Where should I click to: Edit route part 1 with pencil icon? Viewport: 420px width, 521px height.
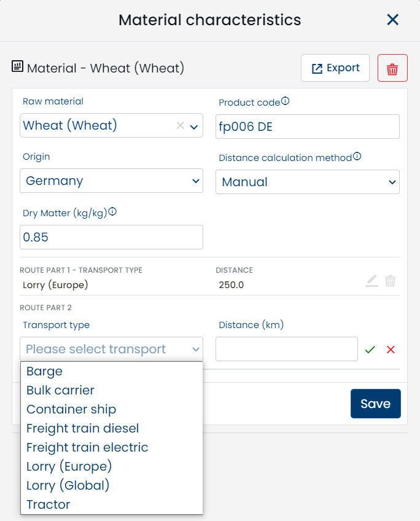pos(371,281)
